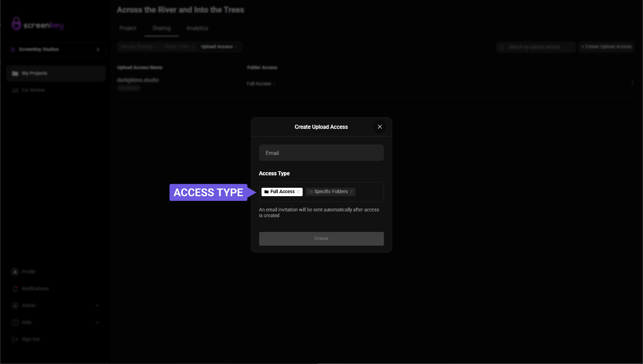643x364 pixels.
Task: Open Profile in the sidebar
Action: [x=56, y=272]
